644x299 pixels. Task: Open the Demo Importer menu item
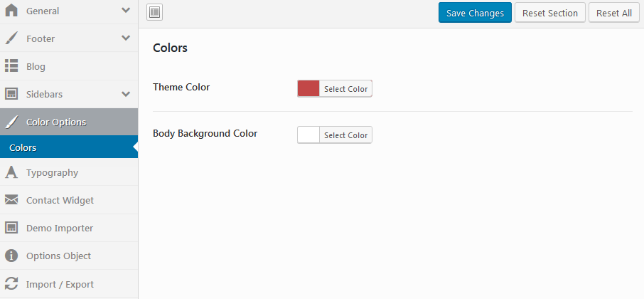click(60, 228)
